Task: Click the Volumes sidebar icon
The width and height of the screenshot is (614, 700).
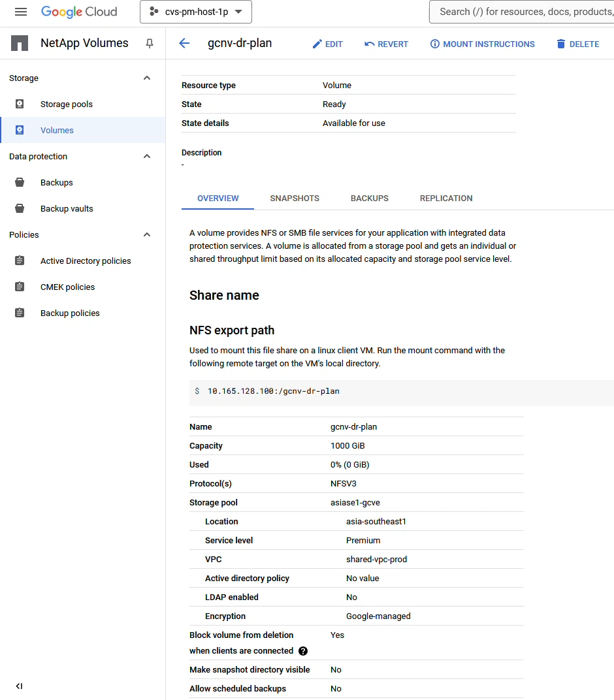Action: 20,130
